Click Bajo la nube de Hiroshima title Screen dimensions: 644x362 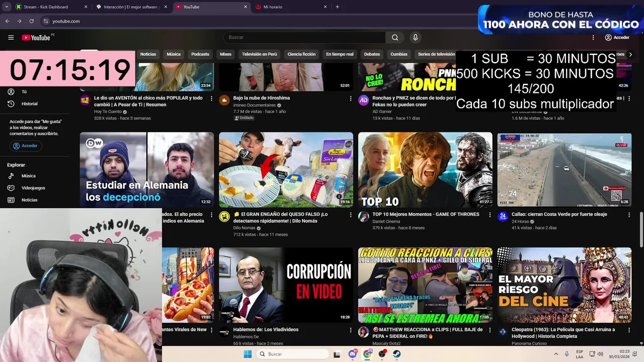pyautogui.click(x=261, y=98)
